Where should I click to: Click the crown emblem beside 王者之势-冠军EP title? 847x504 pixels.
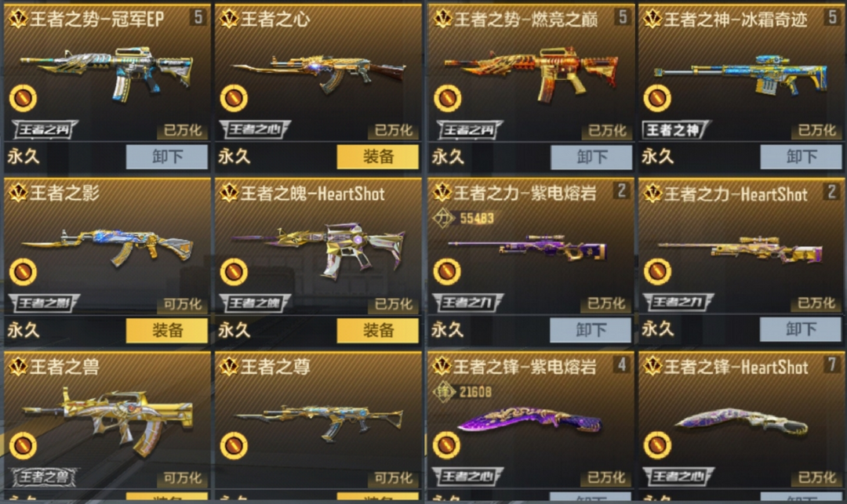pos(18,19)
